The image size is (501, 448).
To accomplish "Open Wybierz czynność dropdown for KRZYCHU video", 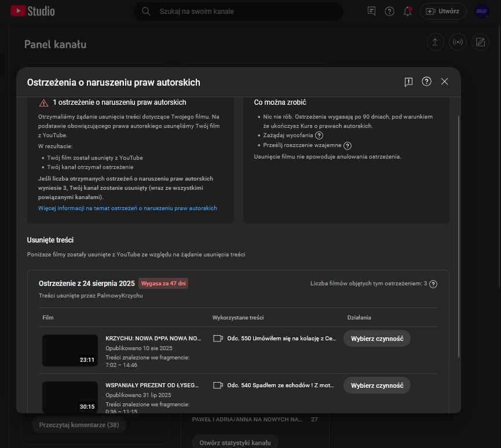I will click(x=376, y=338).
